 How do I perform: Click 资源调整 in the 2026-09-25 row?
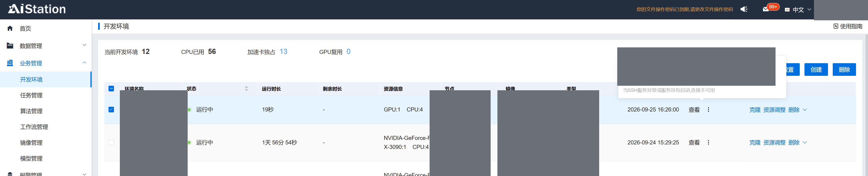[x=774, y=110]
